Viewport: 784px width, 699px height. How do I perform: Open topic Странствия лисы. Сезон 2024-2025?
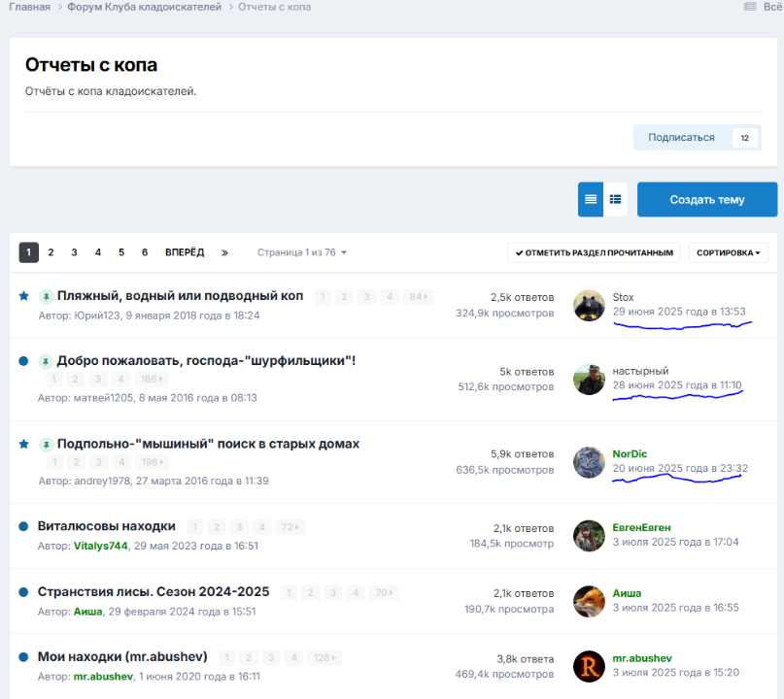coord(153,592)
